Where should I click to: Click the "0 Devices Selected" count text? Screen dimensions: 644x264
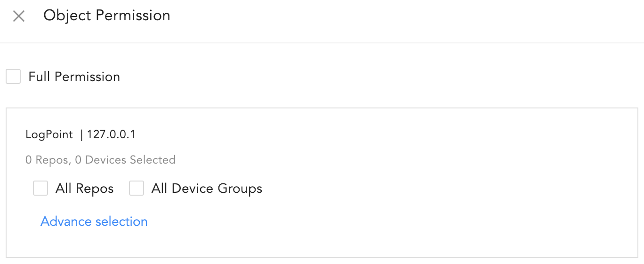pos(125,160)
